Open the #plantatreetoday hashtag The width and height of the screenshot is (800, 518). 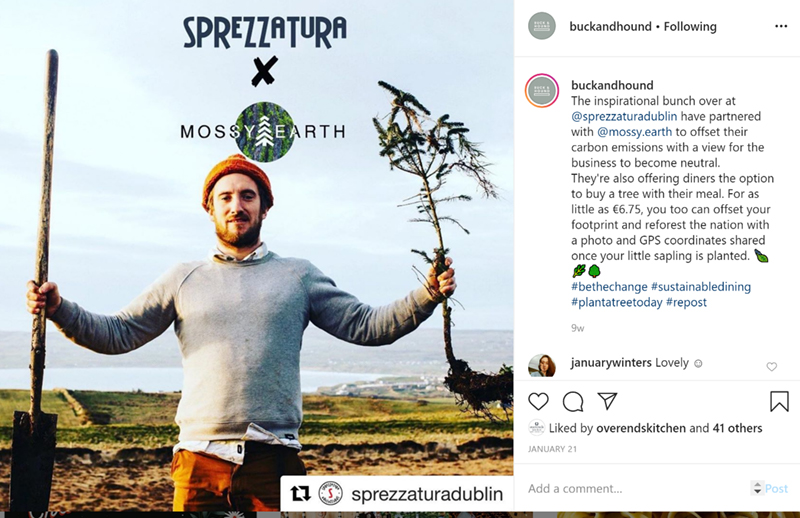616,302
